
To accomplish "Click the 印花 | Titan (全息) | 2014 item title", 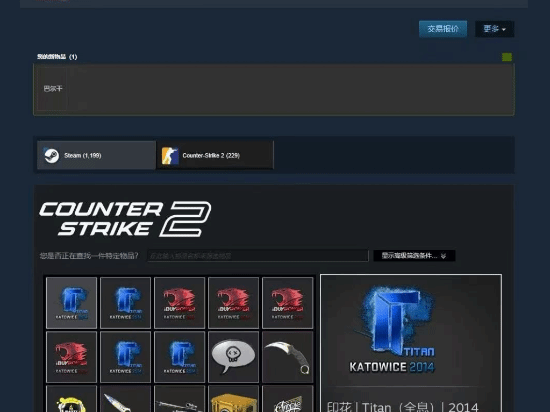I will [x=402, y=407].
